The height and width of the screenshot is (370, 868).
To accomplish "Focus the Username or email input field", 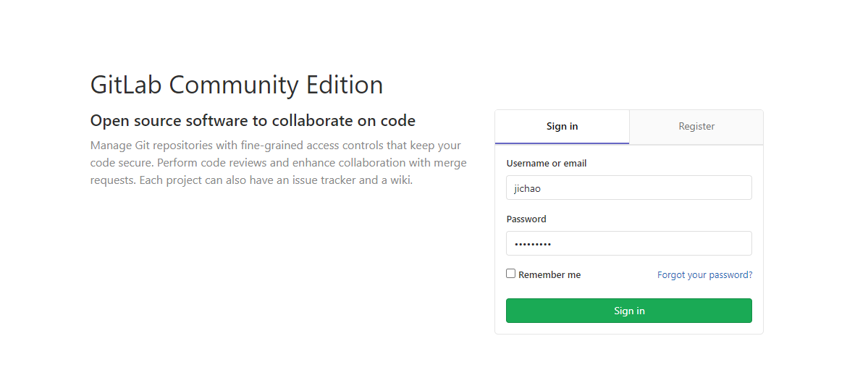I will coord(629,188).
